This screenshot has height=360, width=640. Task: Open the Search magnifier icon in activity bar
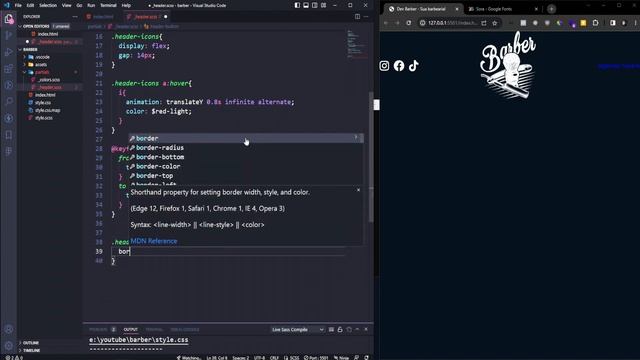coord(9,102)
